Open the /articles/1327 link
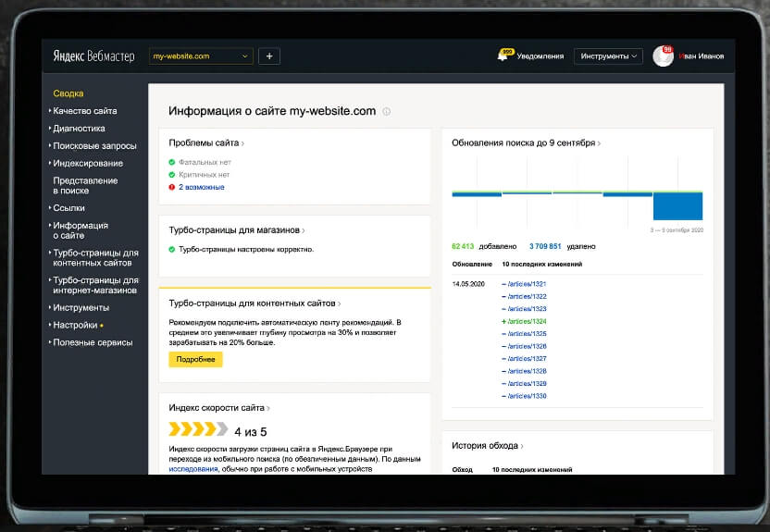The image size is (770, 532). click(527, 359)
